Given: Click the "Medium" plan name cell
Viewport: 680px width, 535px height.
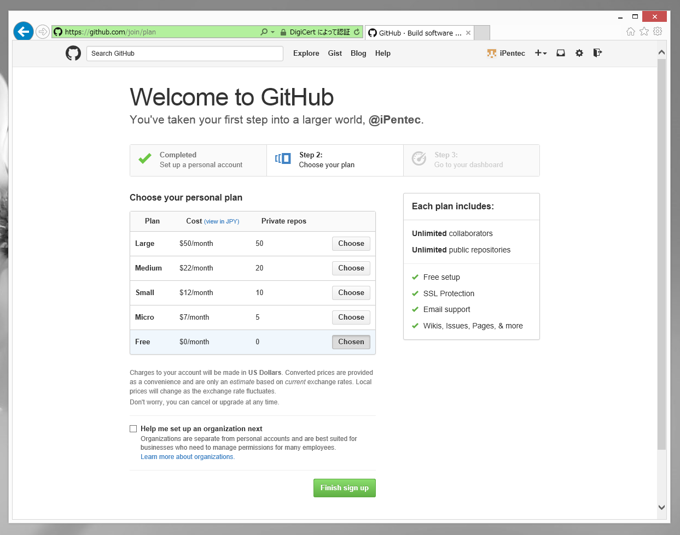Looking at the screenshot, I should [148, 268].
